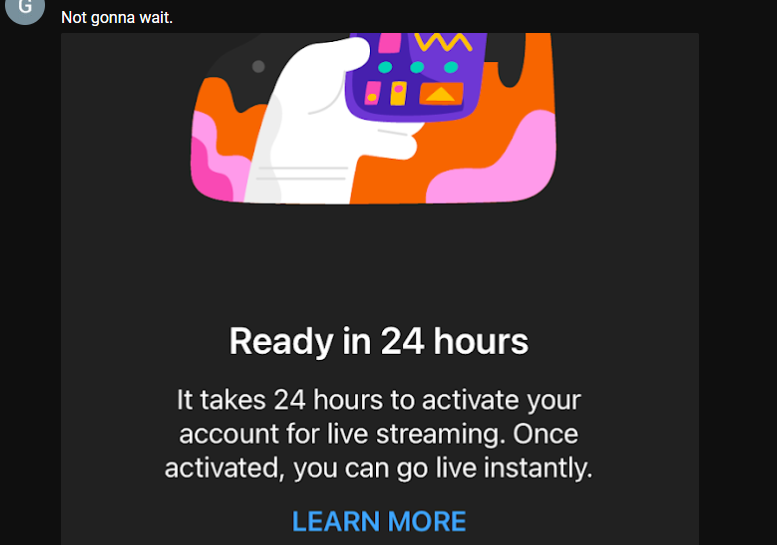The width and height of the screenshot is (777, 545).
Task: Click the pink rectangle at device top
Action: [x=390, y=43]
